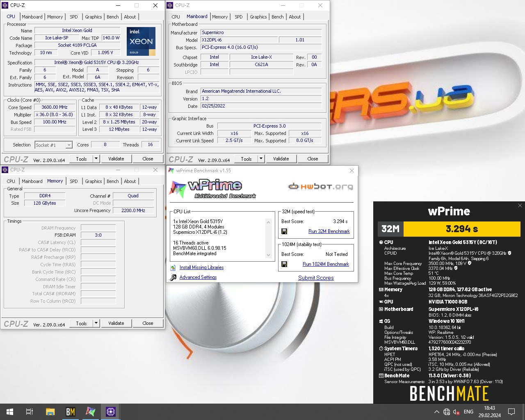Click the muted speaker tray icon
The image size is (525, 420).
457,412
